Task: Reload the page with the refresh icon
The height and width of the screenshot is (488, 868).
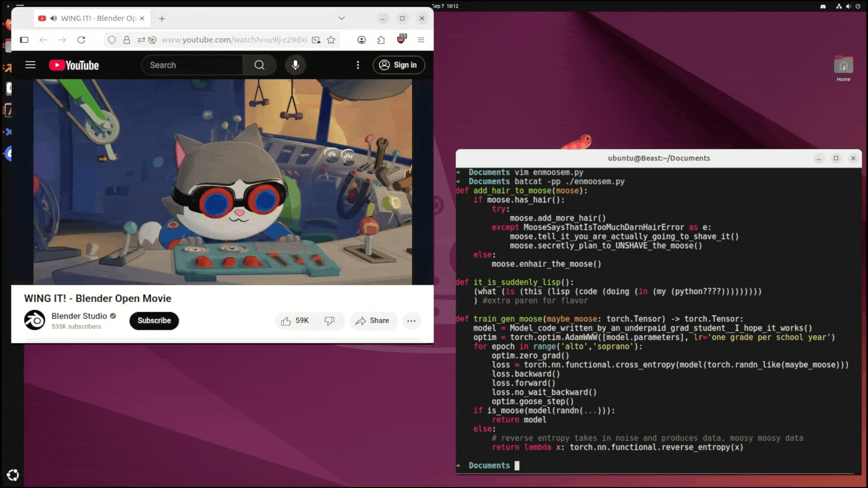Action: point(81,40)
